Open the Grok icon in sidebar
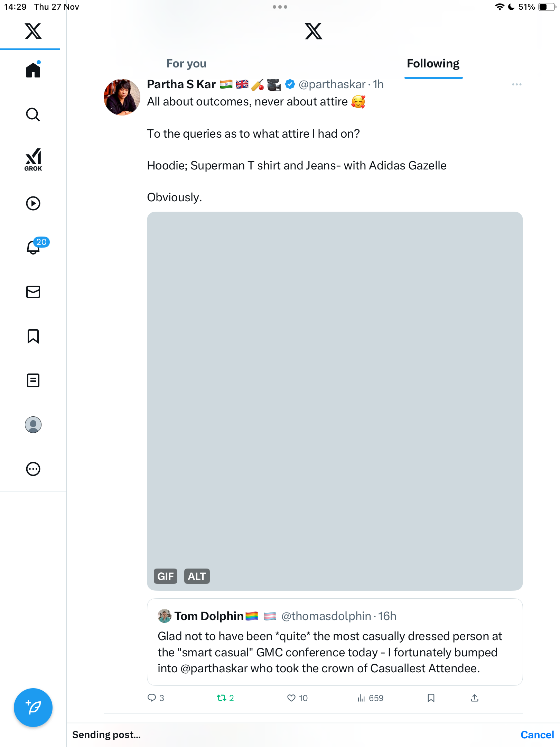This screenshot has height=747, width=560. pos(33,159)
